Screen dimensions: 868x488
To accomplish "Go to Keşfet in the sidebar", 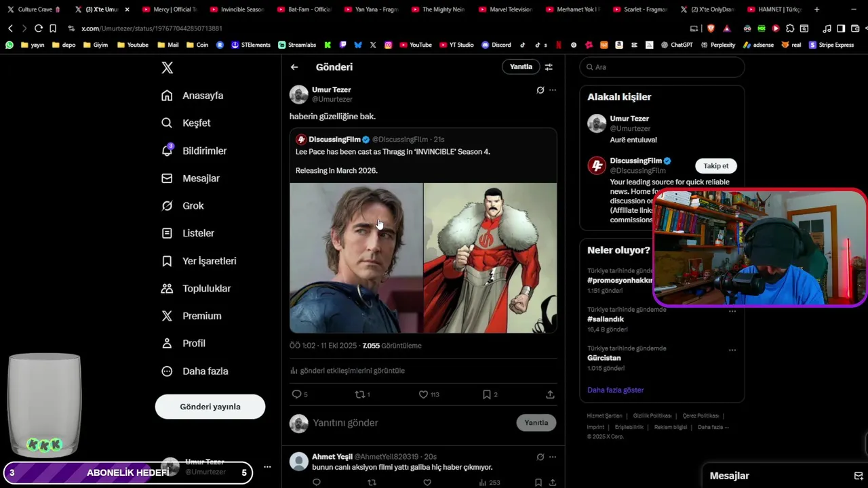I will (186, 123).
